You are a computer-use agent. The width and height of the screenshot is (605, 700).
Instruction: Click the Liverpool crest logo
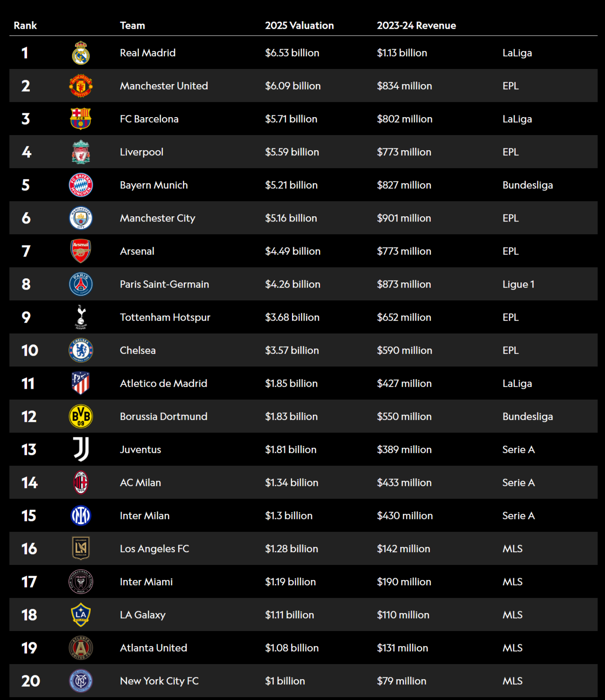click(81, 152)
